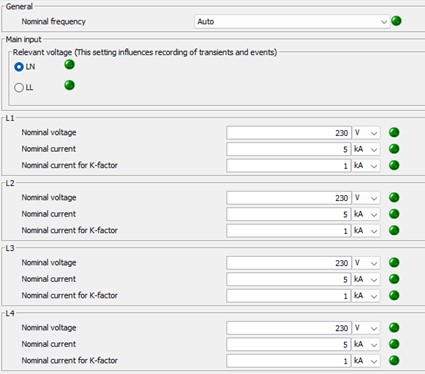425x374 pixels.
Task: Open L2 Nominal current kA unit dropdown
Action: [366, 214]
